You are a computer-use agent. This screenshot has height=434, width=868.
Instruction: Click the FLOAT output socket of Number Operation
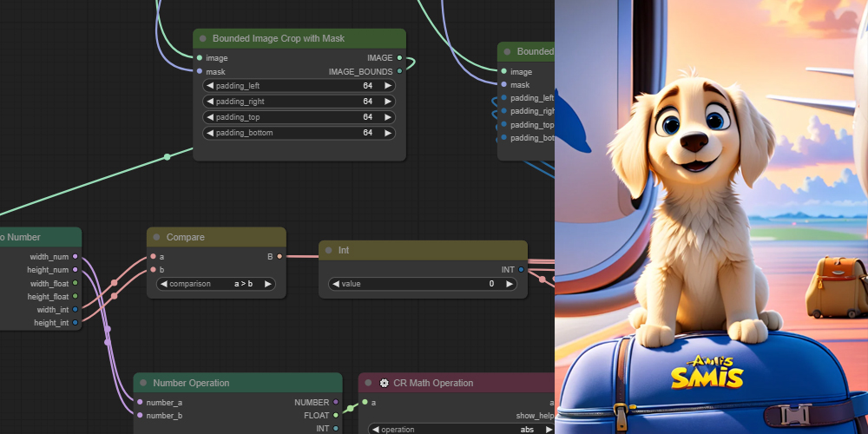point(336,415)
